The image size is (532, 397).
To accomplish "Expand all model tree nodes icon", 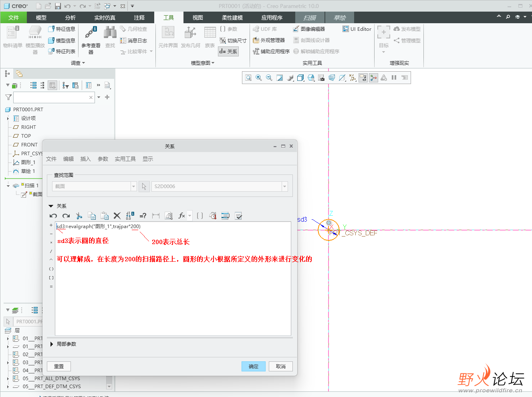I will [x=34, y=85].
